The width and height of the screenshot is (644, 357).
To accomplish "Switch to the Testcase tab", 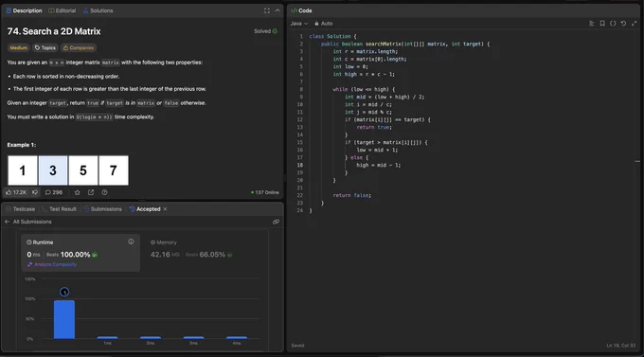I will [21, 209].
